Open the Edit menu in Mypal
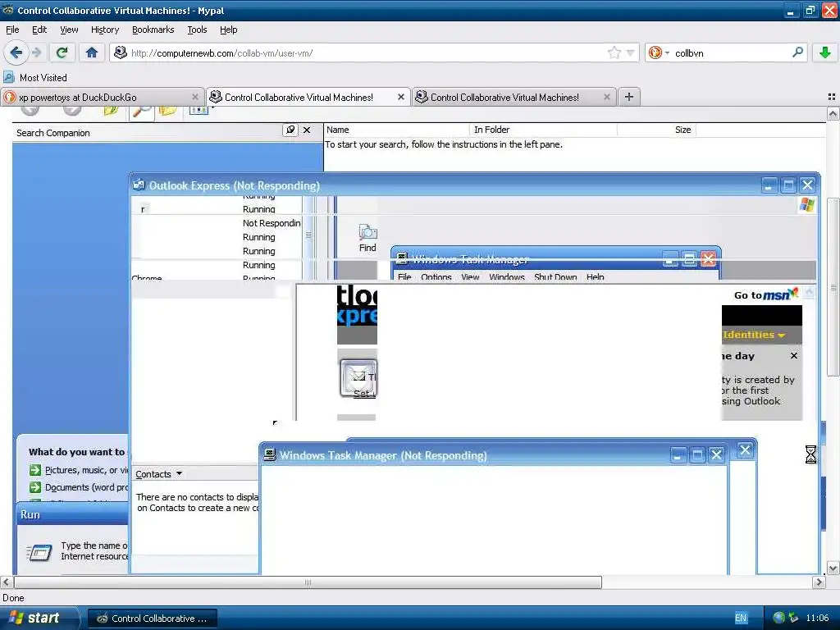 [x=39, y=30]
